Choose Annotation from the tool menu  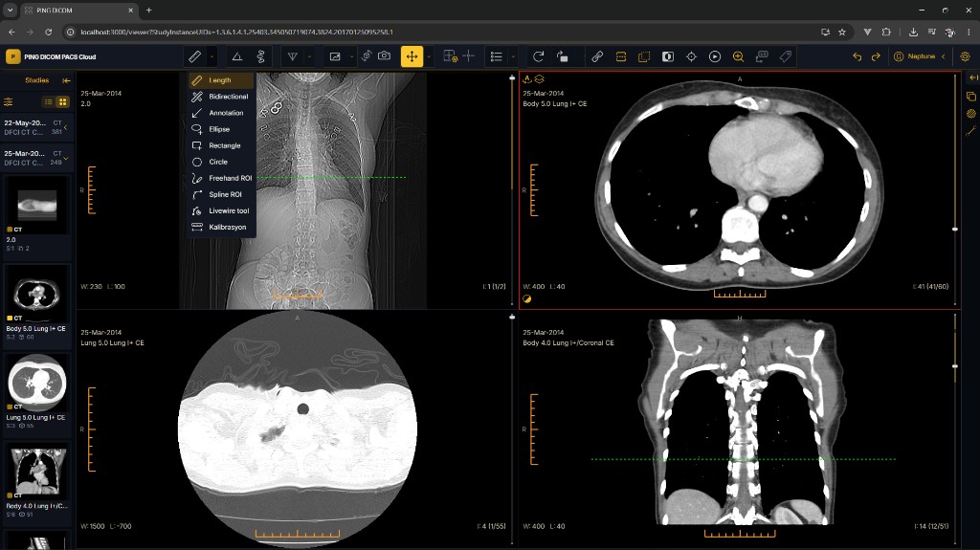[221, 113]
